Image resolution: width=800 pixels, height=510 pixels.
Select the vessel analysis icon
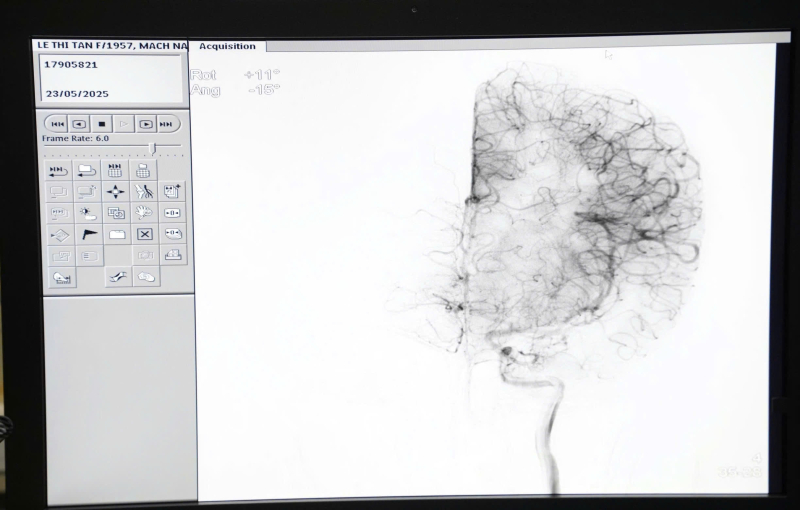[x=144, y=191]
